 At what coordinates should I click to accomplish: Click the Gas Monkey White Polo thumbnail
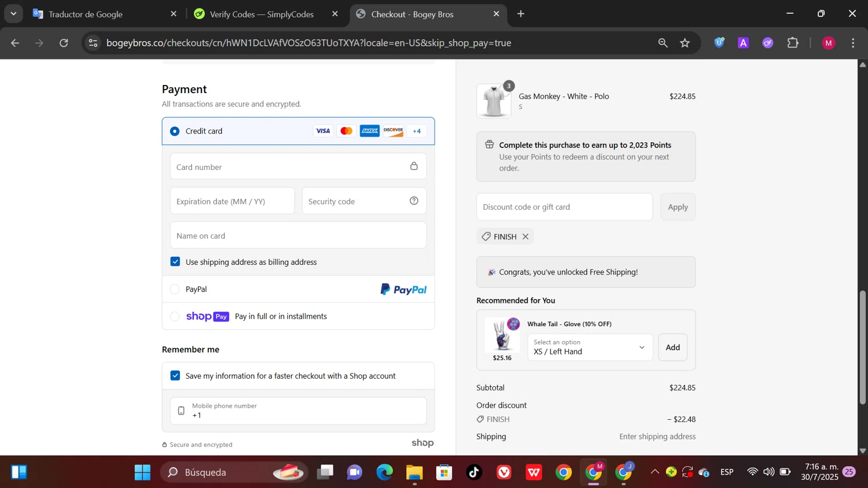click(x=494, y=101)
